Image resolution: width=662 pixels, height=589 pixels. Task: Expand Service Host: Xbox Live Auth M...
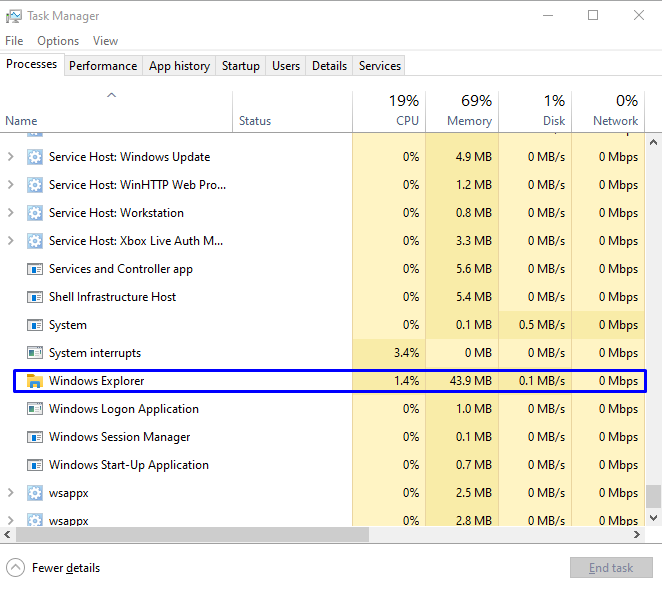(11, 241)
